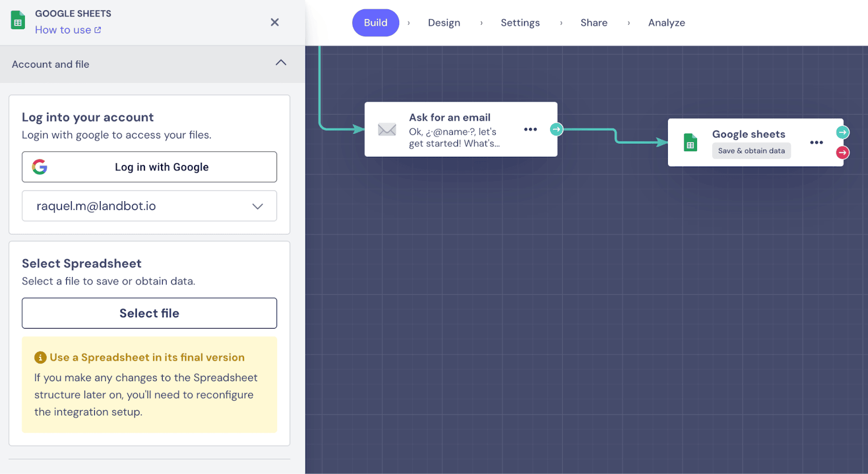Open the How to use link

(x=68, y=30)
